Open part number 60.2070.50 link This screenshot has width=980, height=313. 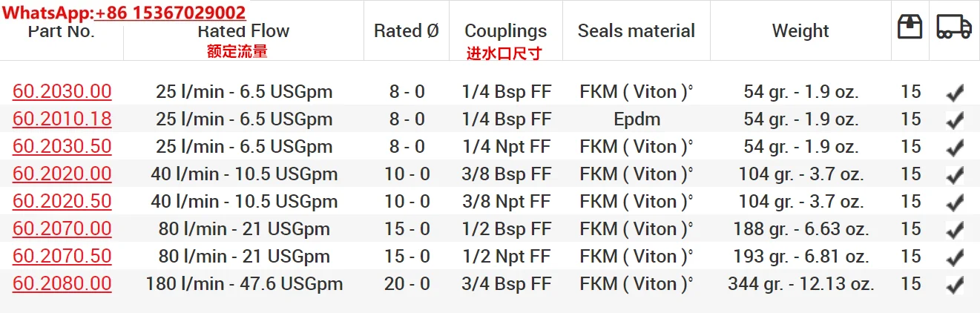pos(62,257)
